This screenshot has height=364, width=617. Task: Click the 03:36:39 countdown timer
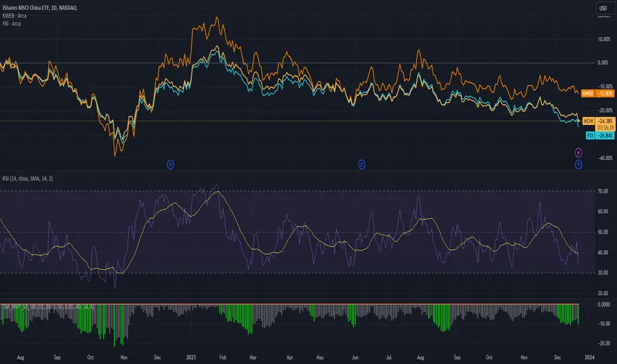pyautogui.click(x=606, y=128)
